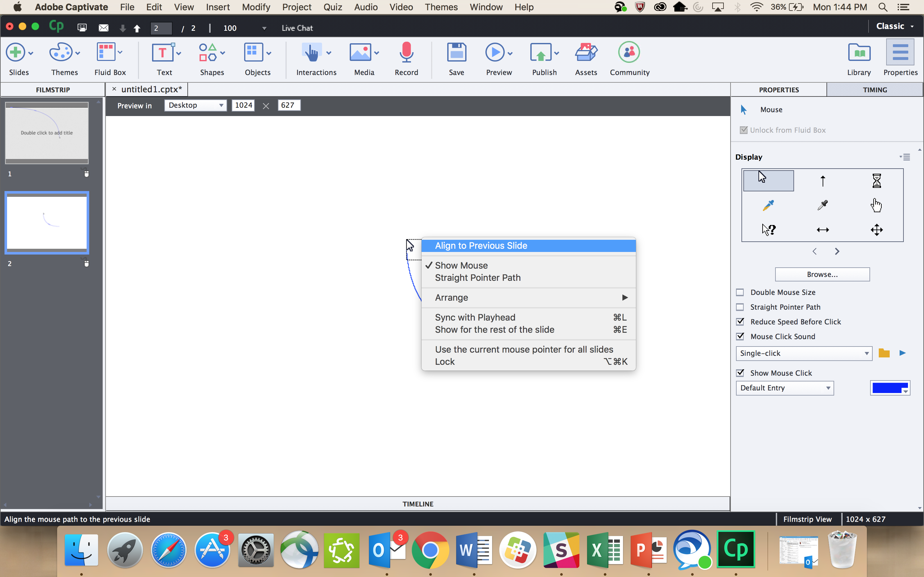Enable the Double Mouse Size checkbox
Viewport: 924px width, 577px height.
740,292
